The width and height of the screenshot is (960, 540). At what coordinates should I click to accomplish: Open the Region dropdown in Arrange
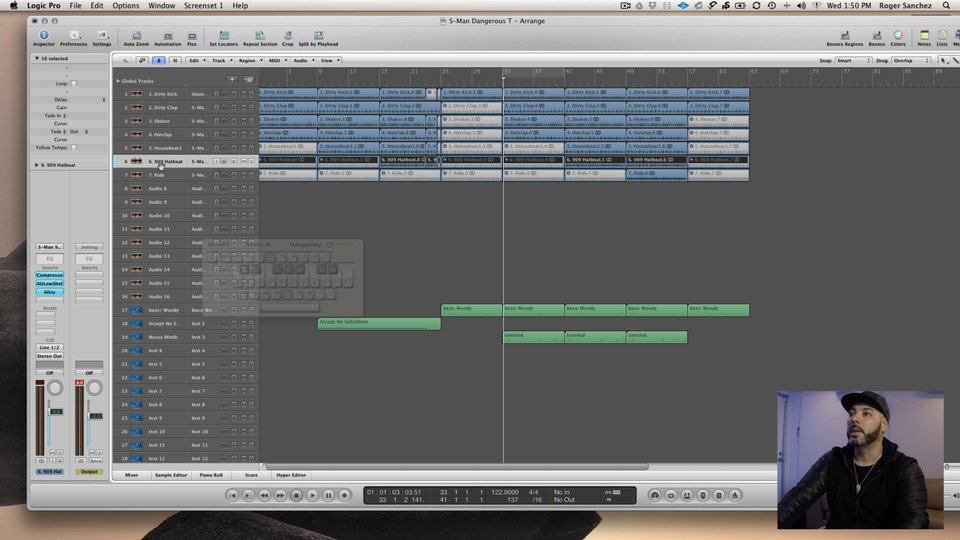tap(250, 61)
